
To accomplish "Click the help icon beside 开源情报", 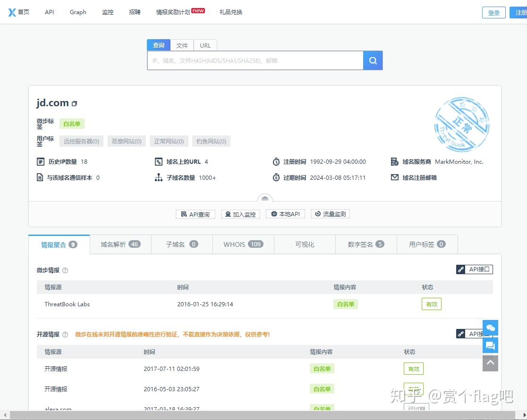I will click(x=65, y=334).
